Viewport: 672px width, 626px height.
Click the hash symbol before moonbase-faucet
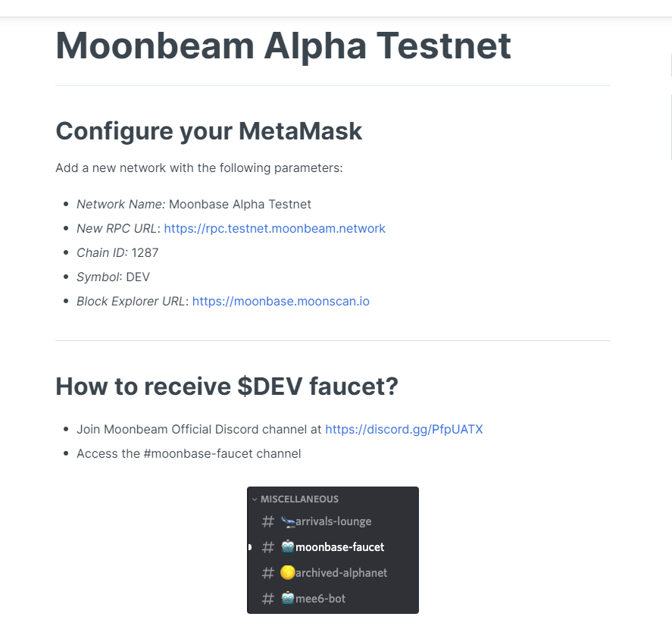point(267,547)
